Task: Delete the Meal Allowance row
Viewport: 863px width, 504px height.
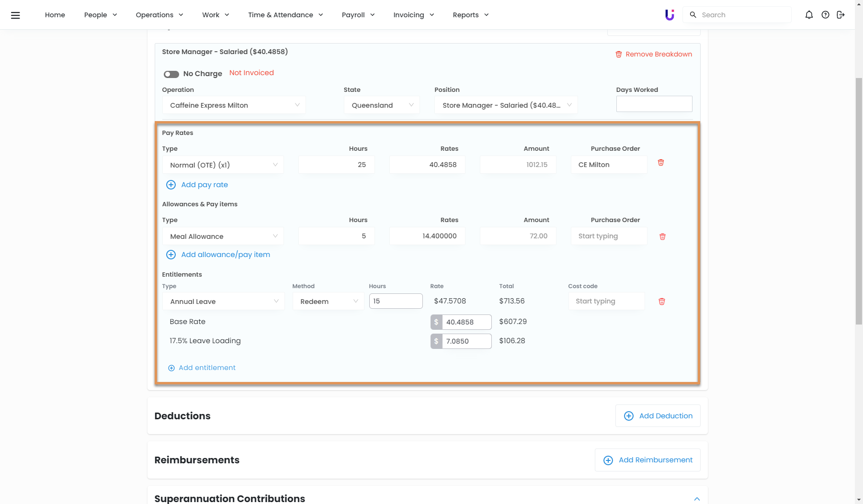Action: point(662,236)
